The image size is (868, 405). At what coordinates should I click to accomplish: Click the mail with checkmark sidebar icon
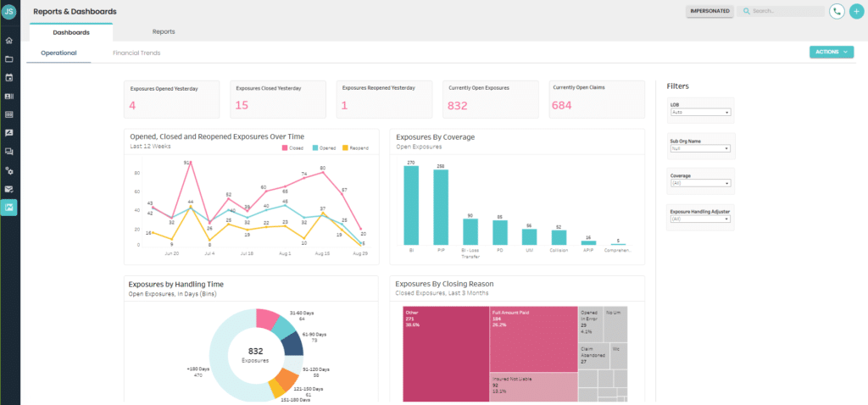pos(8,189)
